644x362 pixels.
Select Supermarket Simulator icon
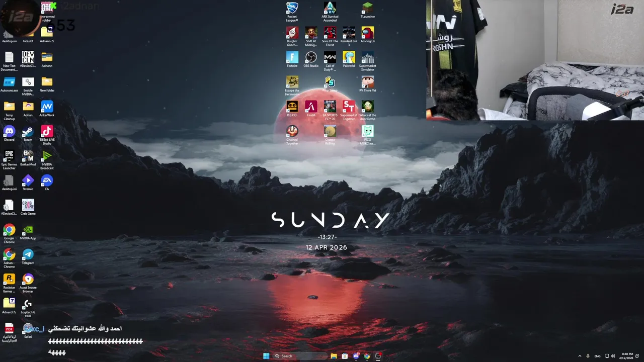point(367,61)
